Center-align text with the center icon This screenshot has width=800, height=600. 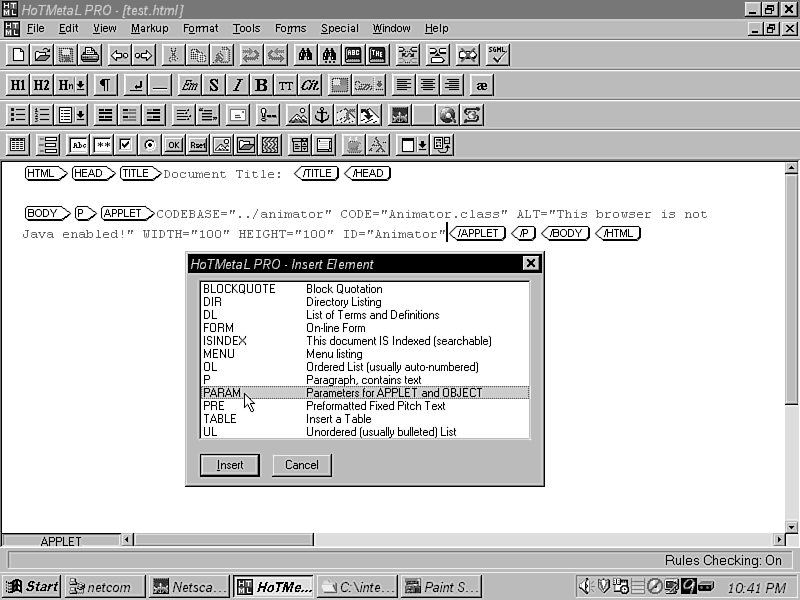[428, 85]
